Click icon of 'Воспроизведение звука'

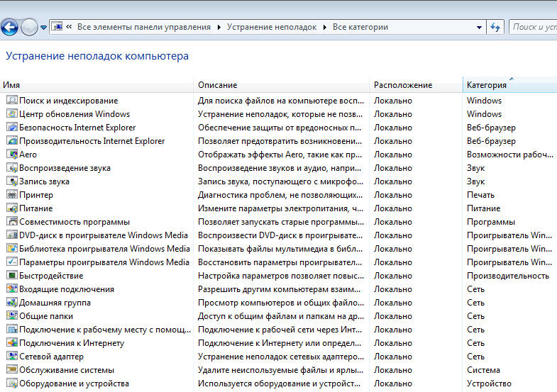[12, 168]
